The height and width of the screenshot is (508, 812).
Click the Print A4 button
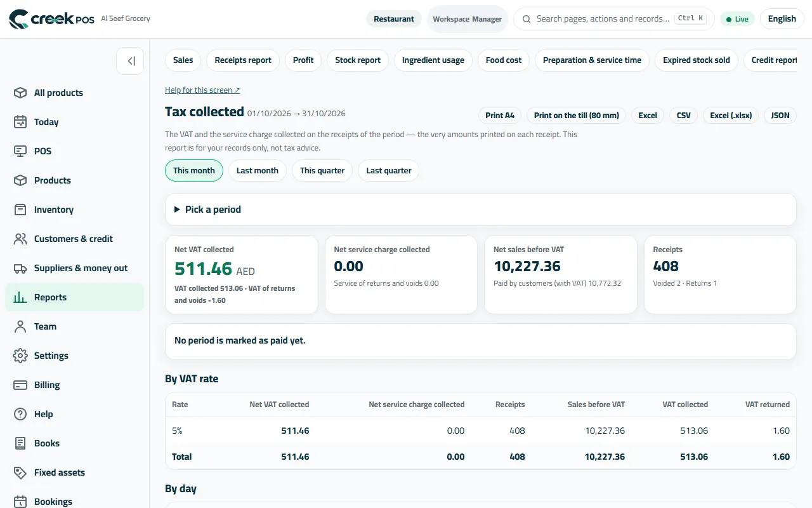[x=500, y=116]
